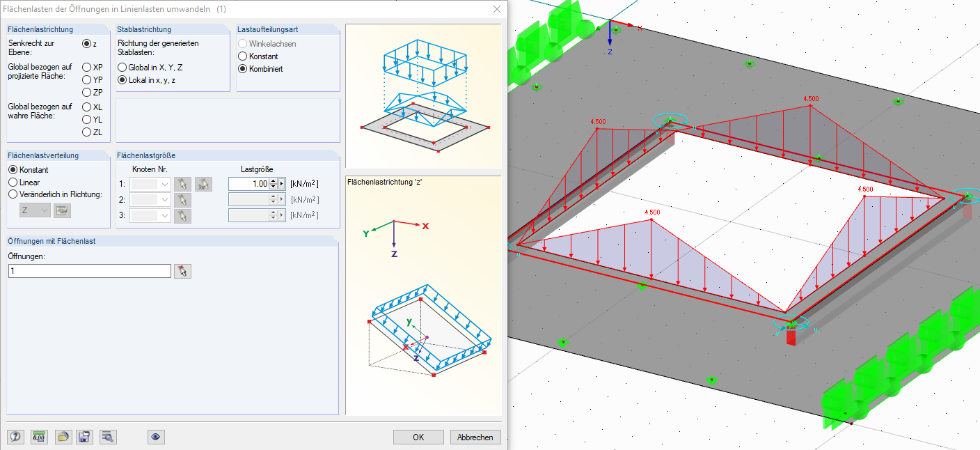Toggle the eye preview button
This screenshot has height=450, width=980.
click(156, 437)
